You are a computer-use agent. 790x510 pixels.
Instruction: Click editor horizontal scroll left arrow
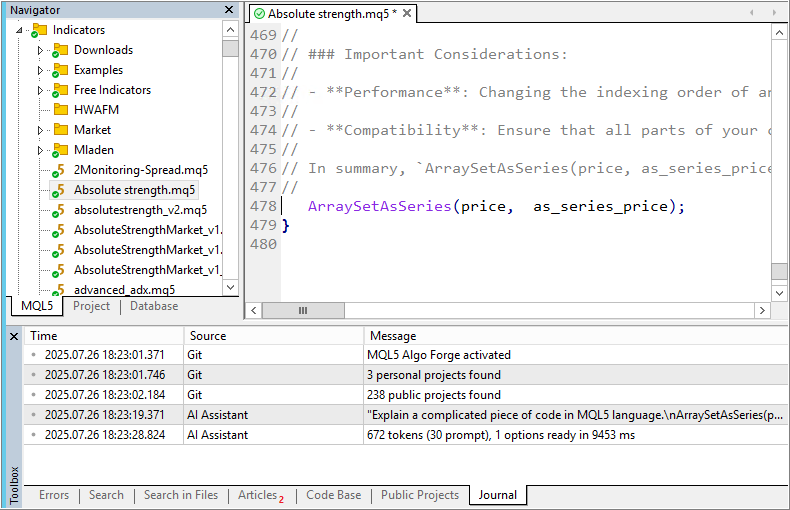click(x=254, y=310)
